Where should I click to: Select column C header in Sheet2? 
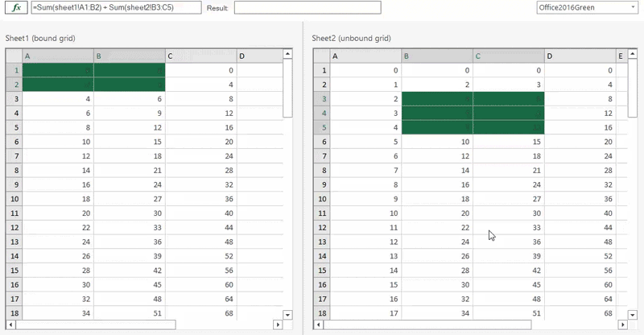coord(509,56)
